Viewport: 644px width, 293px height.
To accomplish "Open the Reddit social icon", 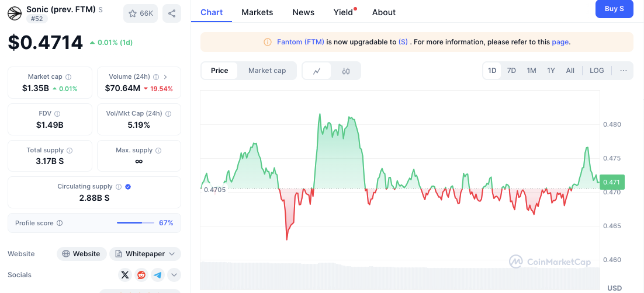I will tap(141, 275).
